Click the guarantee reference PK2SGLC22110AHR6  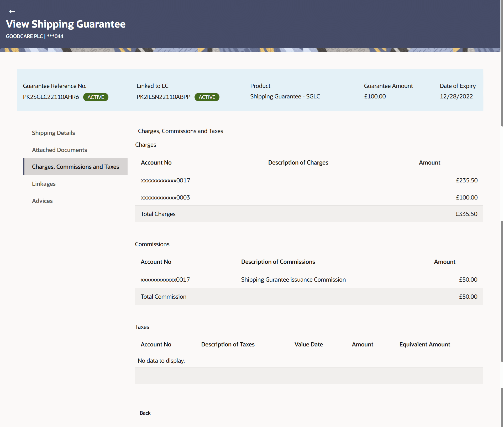pos(51,97)
